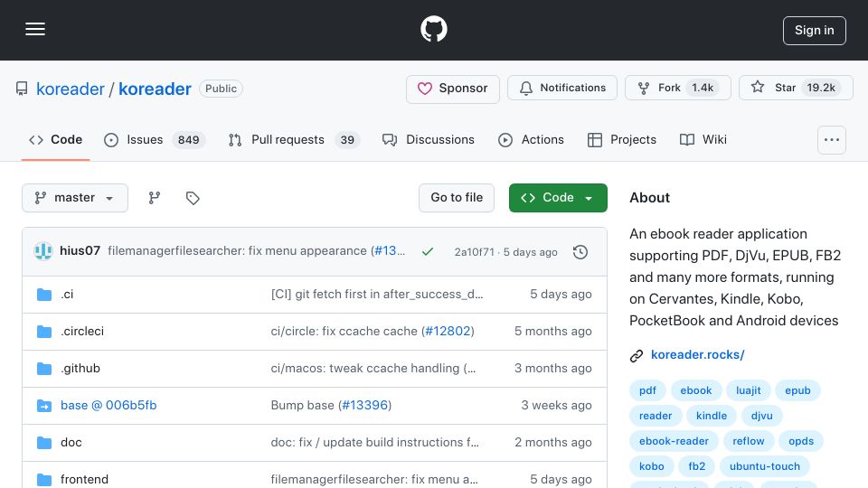Screen dimensions: 868x488
Task: Open the .github folder
Action: pos(80,369)
